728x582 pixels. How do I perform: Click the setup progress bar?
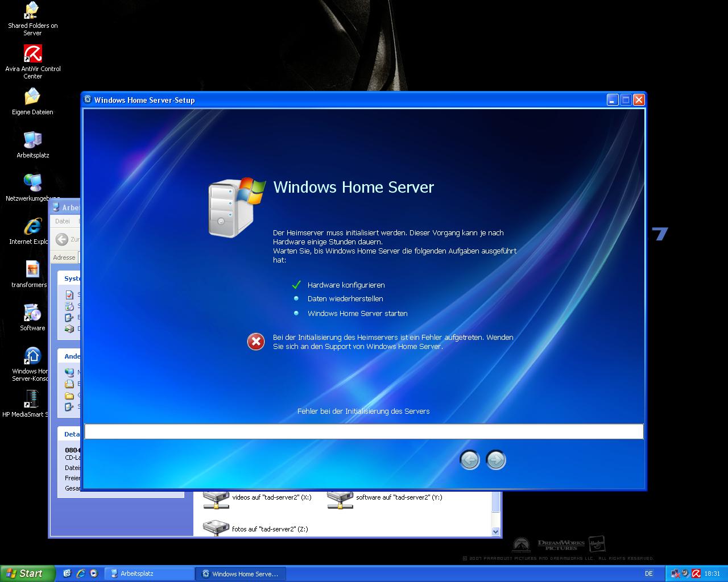[364, 431]
